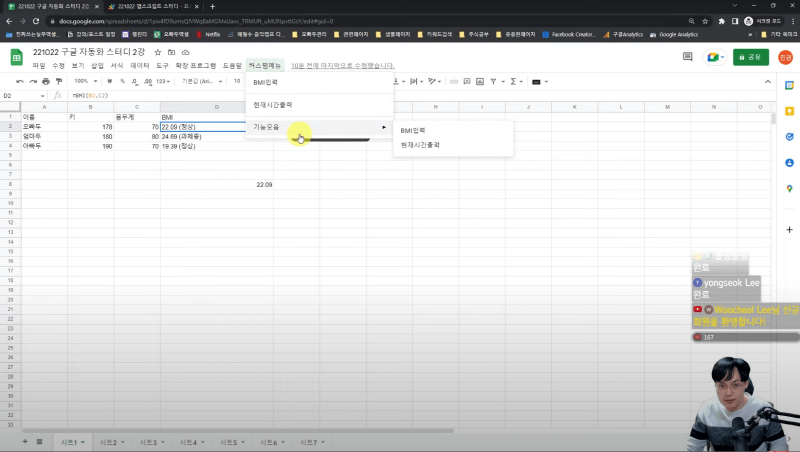The image size is (800, 452).
Task: Select BMI입력 in the 커스텀메뉴 menu
Action: (x=319, y=82)
